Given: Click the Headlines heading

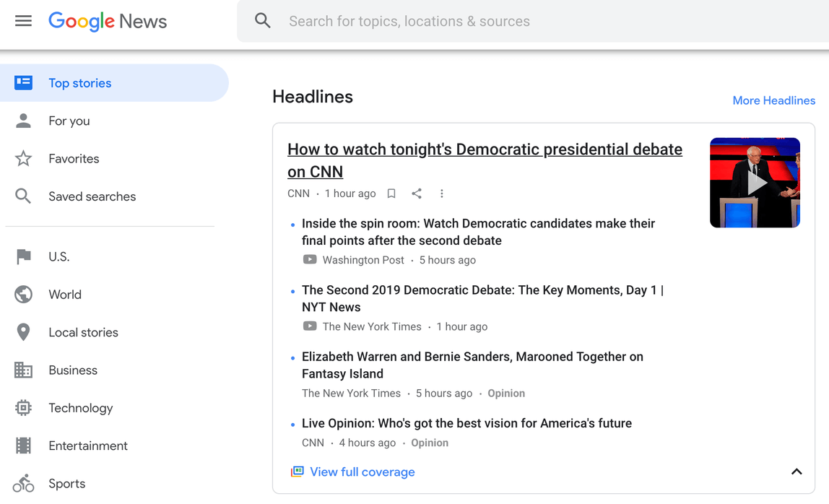Looking at the screenshot, I should pos(313,97).
